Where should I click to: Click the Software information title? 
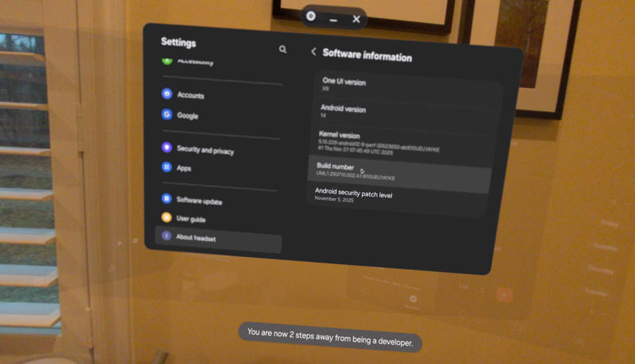click(x=367, y=56)
